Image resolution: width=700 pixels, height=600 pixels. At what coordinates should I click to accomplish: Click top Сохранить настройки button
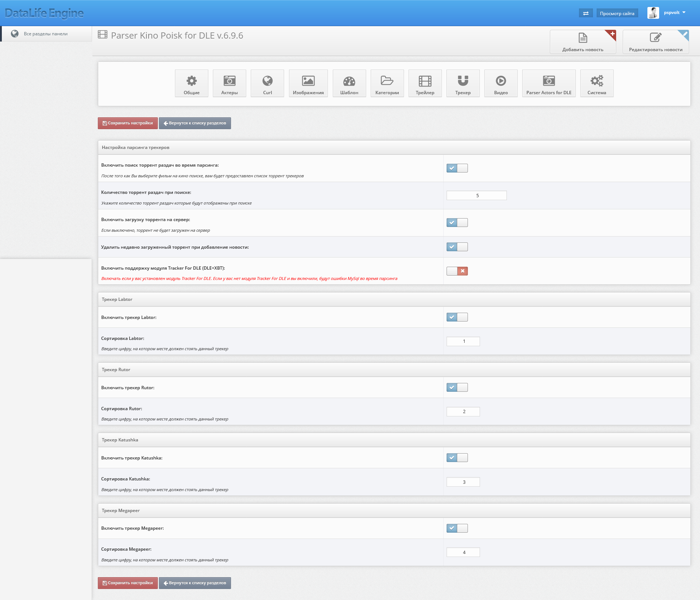point(128,123)
